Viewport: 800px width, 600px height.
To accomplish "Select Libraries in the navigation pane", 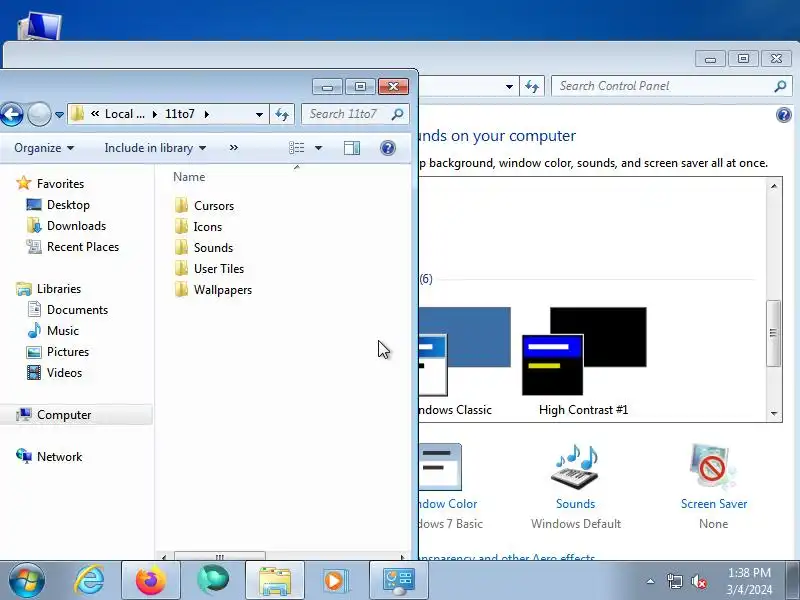I will click(48, 289).
